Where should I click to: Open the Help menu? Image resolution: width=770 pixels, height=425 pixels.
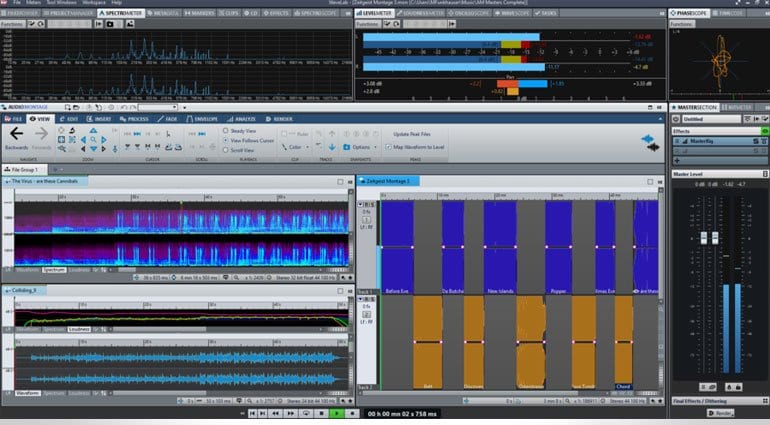(x=116, y=2)
